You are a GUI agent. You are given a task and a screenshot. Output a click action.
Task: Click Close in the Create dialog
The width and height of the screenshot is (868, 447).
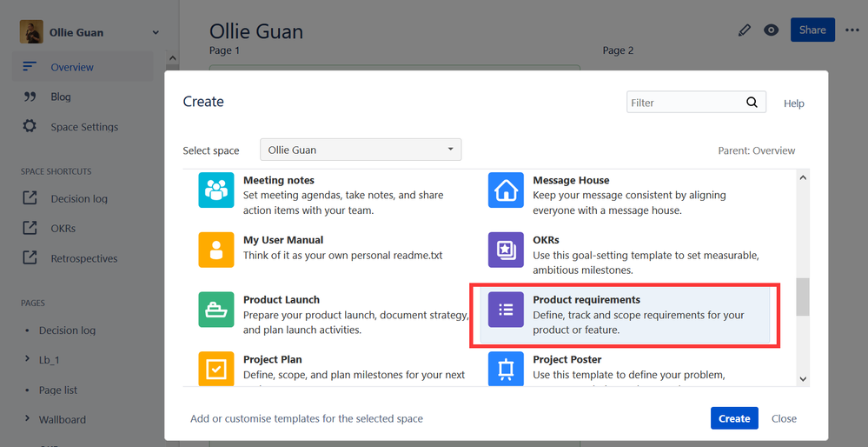pos(784,419)
